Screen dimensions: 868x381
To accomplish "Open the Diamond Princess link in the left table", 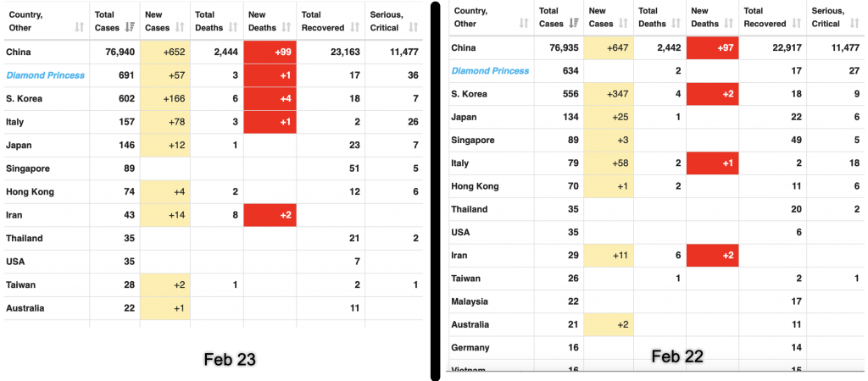I will point(45,75).
